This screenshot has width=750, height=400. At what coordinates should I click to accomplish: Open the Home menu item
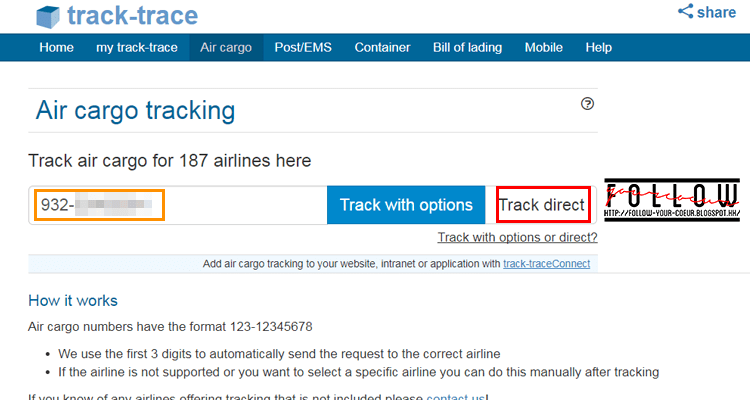(56, 47)
